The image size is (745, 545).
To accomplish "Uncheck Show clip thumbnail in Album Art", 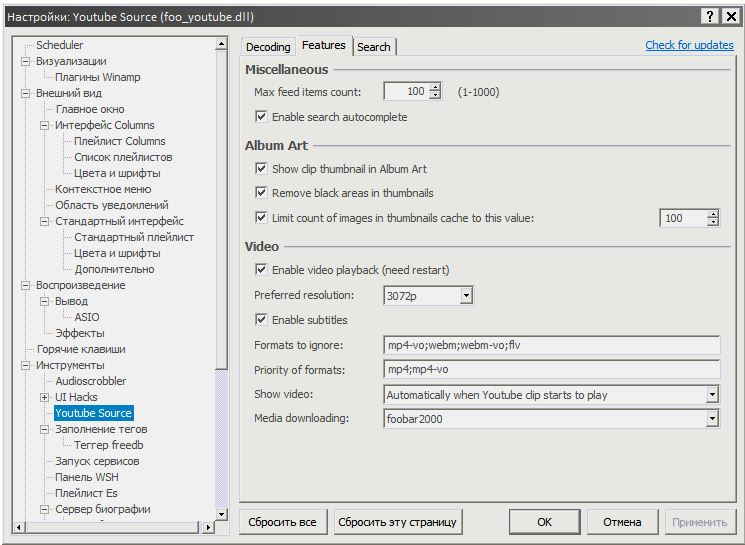I will (x=261, y=169).
